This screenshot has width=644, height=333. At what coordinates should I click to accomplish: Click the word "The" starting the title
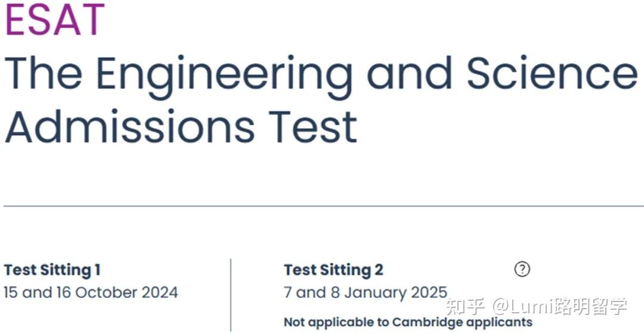coord(44,74)
